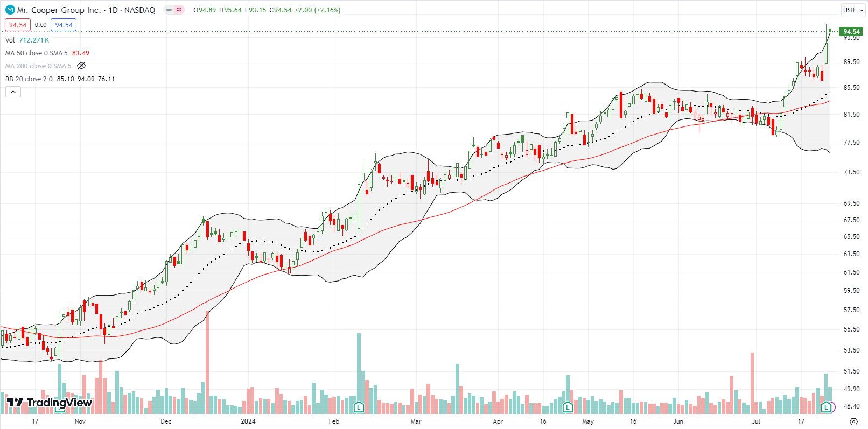Select the BB 20 close 2 0 legend
868x429 pixels.
(x=29, y=79)
